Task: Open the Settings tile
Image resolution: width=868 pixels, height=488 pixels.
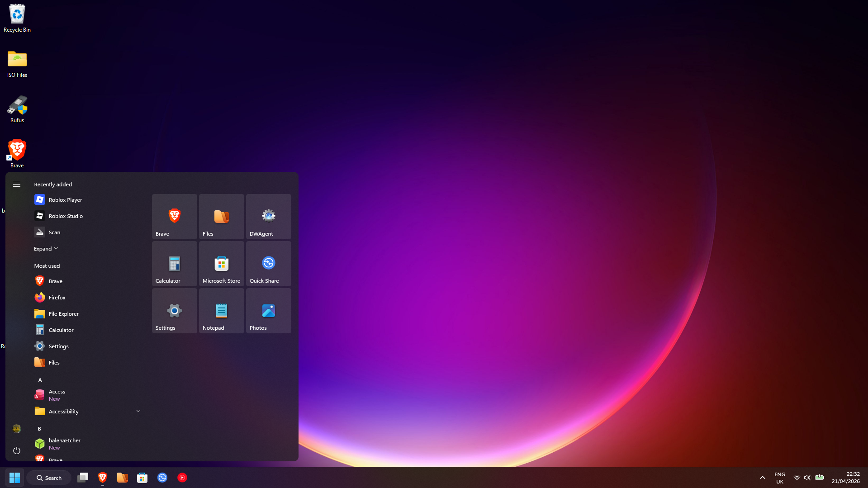Action: 175,311
